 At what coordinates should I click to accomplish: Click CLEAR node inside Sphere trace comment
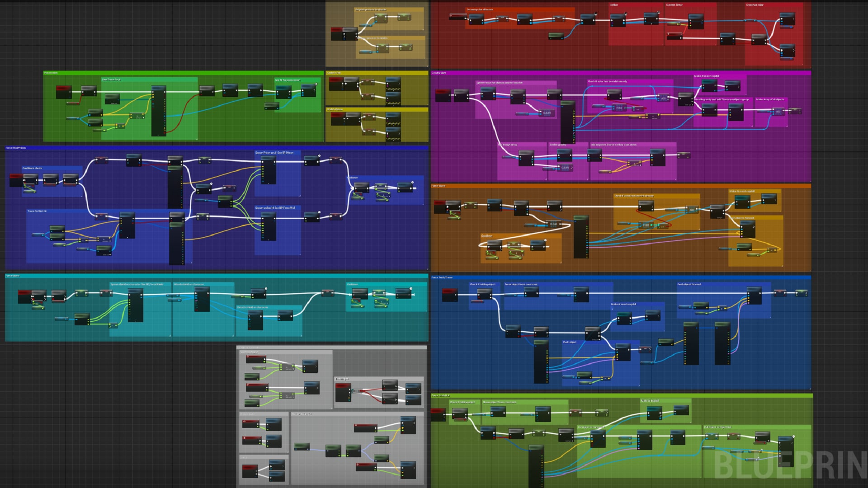pyautogui.click(x=547, y=113)
